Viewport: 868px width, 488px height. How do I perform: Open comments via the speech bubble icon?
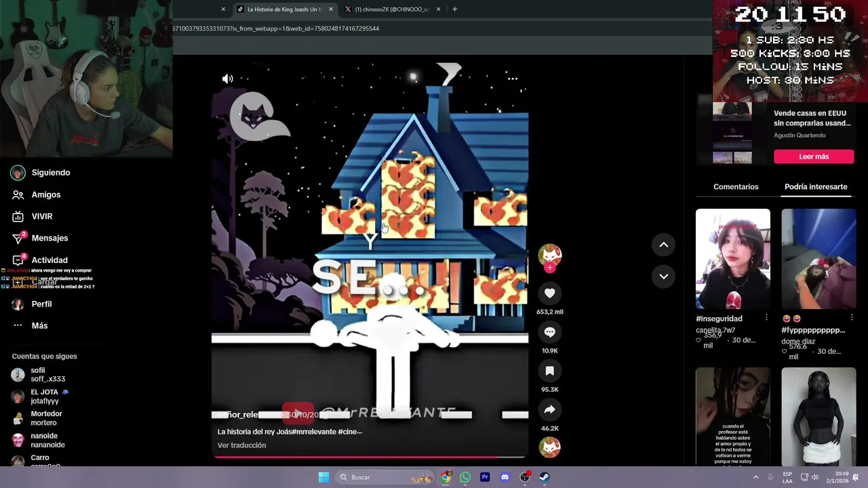550,332
